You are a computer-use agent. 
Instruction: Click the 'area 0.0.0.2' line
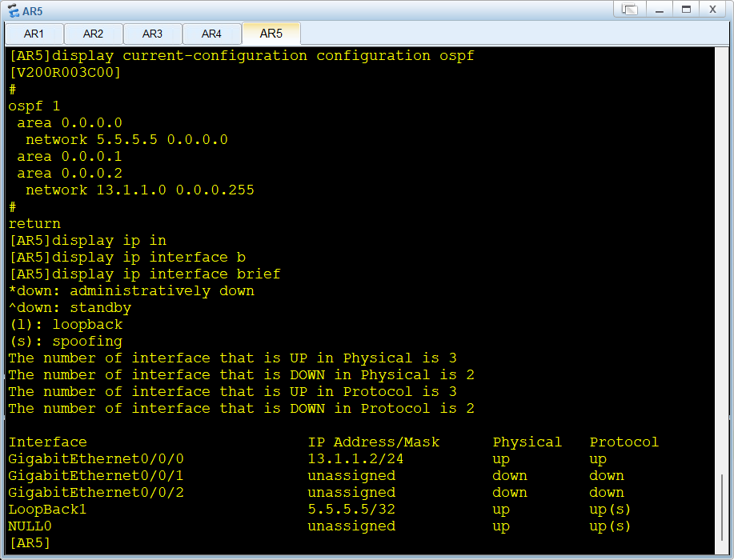click(x=70, y=173)
